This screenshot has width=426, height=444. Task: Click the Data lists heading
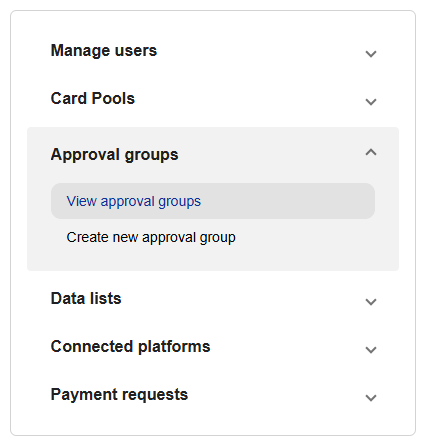[x=86, y=299]
